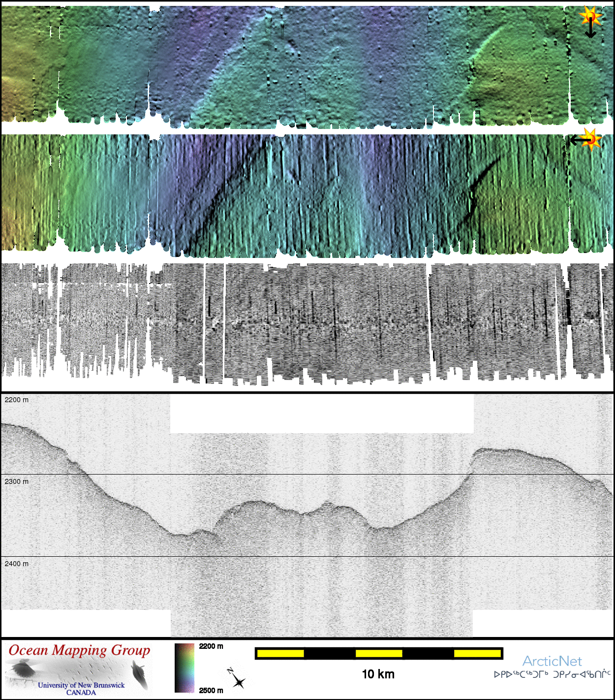This screenshot has width=615, height=700.
Task: Click the 2500 m legend label
Action: tap(211, 690)
